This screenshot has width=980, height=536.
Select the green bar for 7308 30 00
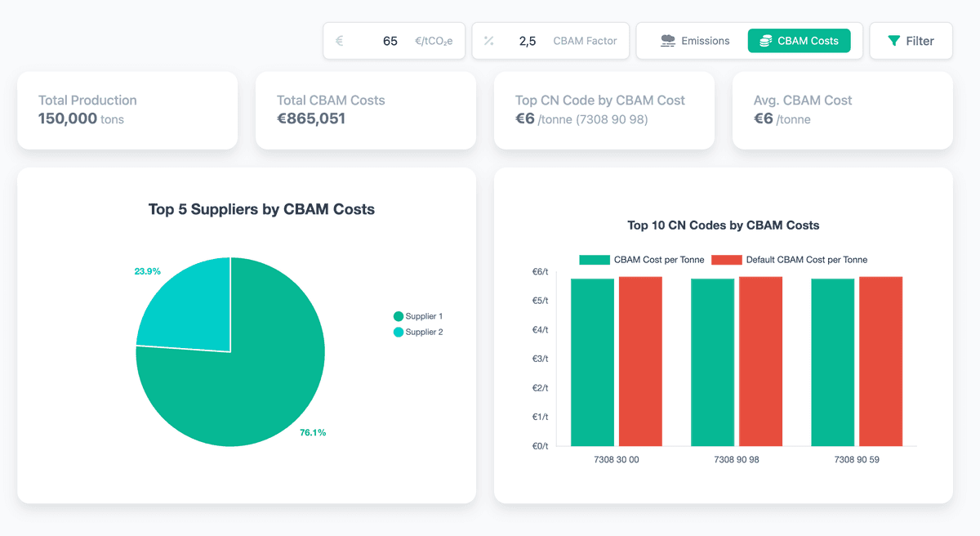pyautogui.click(x=592, y=364)
